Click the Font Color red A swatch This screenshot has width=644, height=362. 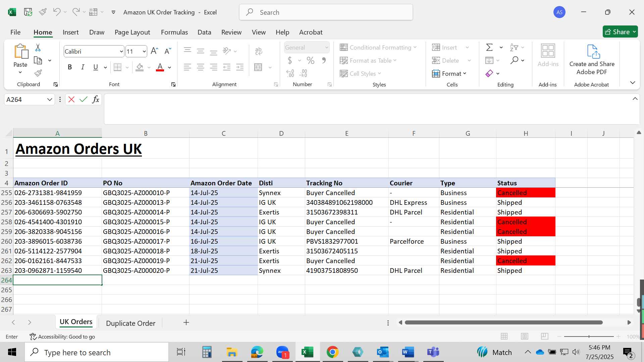pos(160,67)
